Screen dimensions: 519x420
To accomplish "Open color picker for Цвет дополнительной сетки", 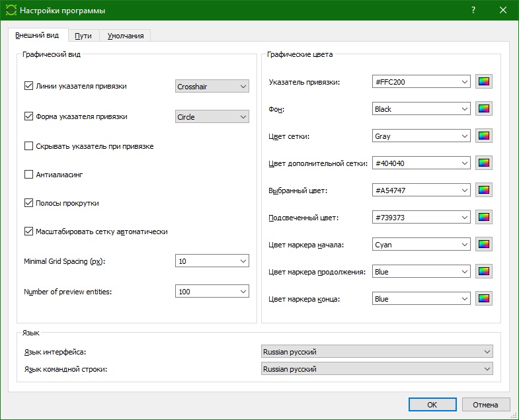I will pyautogui.click(x=484, y=163).
